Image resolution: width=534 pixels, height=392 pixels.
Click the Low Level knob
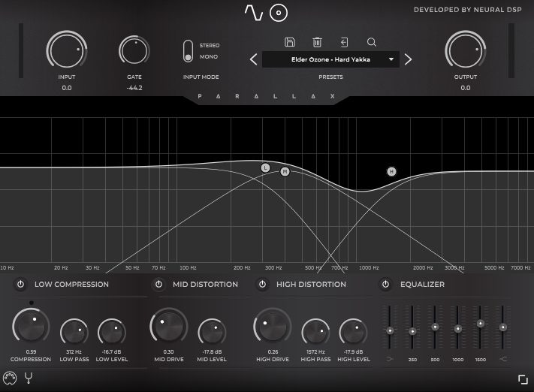point(112,332)
